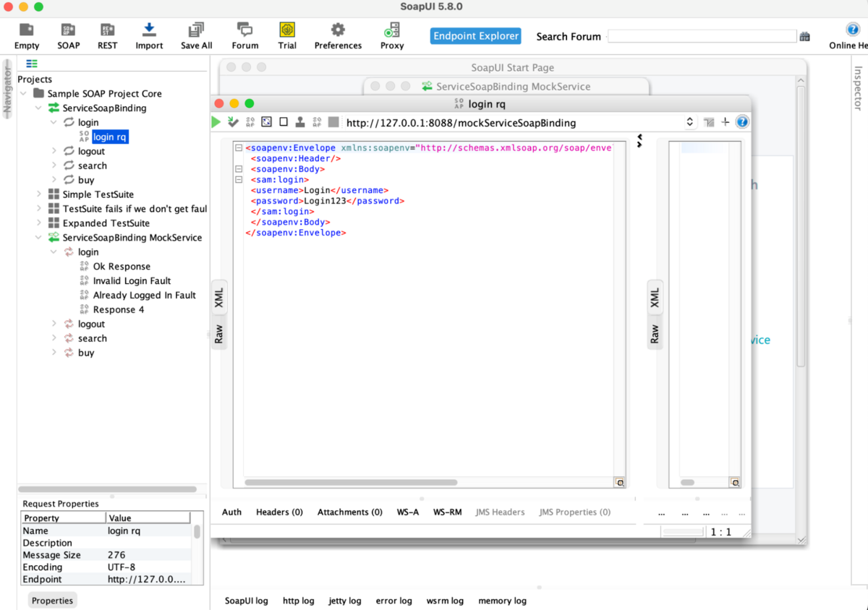Open the endpoint URL dropdown
Screen dimensions: 868x610
click(x=690, y=122)
